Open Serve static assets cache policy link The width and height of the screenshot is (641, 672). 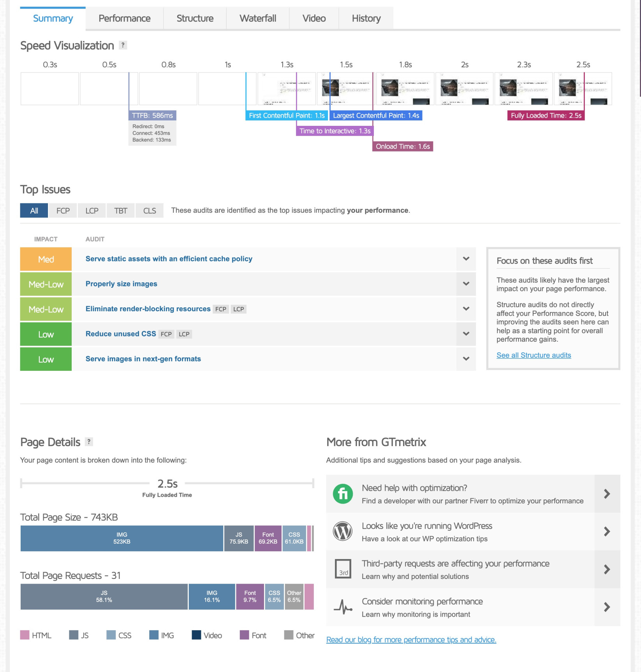click(x=169, y=259)
